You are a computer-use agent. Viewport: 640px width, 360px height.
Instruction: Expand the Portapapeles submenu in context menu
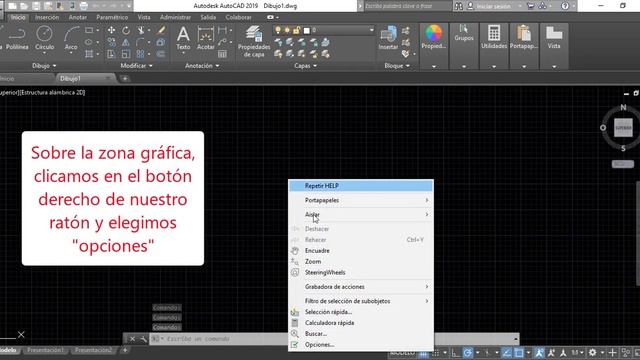tap(361, 200)
